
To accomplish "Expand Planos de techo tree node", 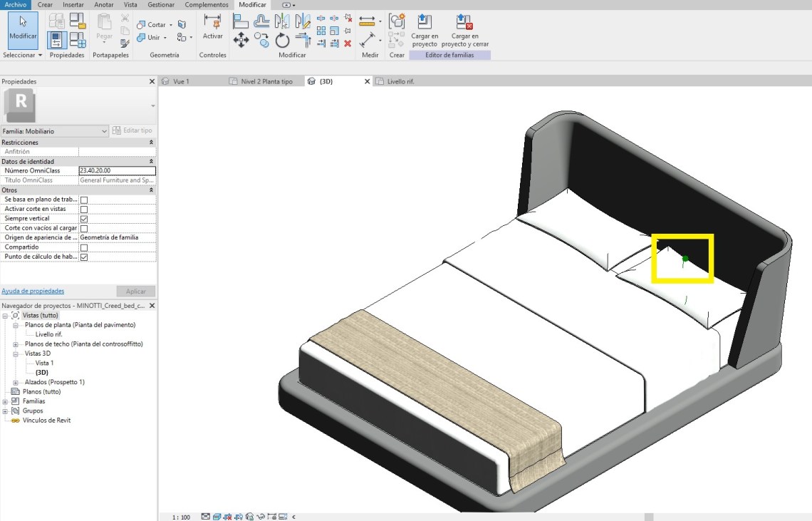I will [16, 344].
